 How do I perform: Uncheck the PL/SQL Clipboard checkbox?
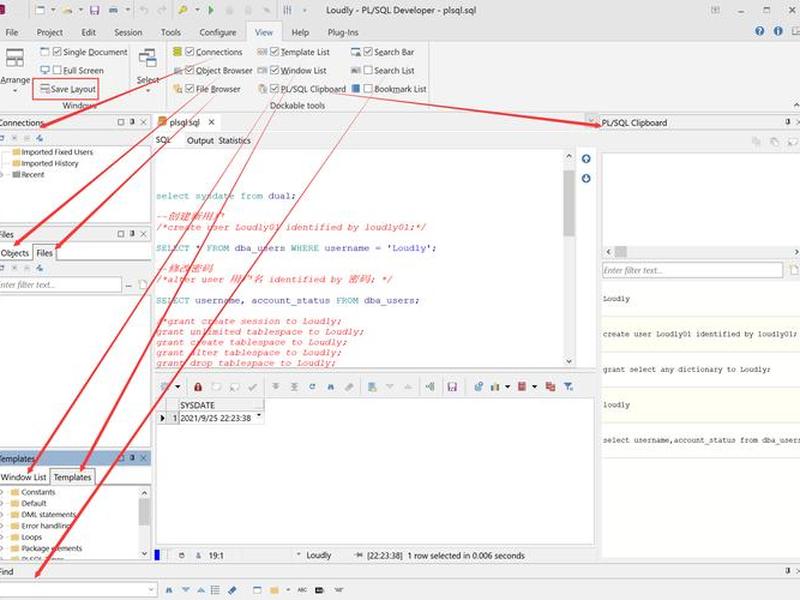[274, 88]
